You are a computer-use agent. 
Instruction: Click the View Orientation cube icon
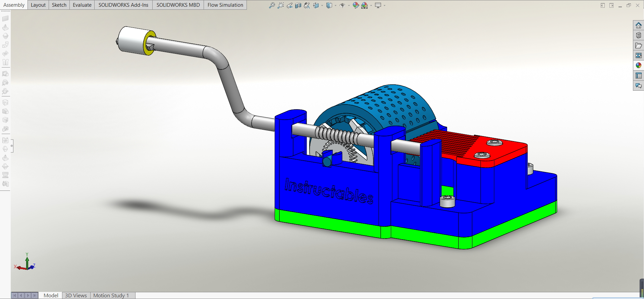316,5
